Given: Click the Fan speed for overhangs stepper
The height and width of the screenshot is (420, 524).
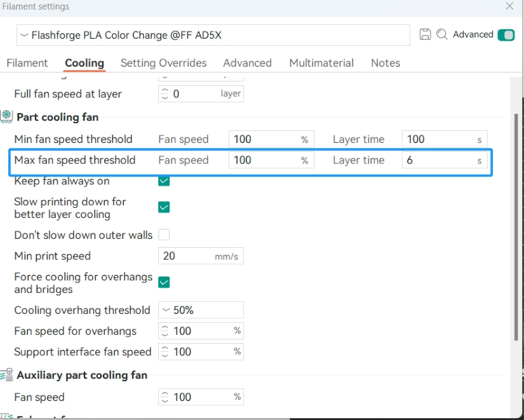Looking at the screenshot, I should [165, 331].
